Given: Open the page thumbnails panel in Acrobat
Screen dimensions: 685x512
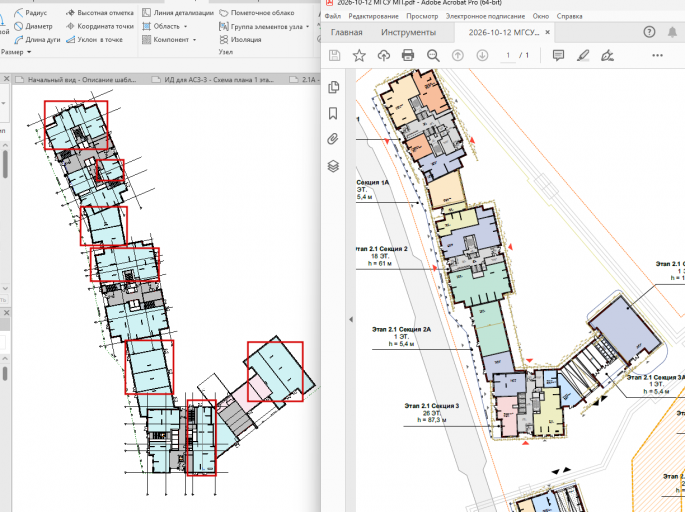Looking at the screenshot, I should coord(333,87).
